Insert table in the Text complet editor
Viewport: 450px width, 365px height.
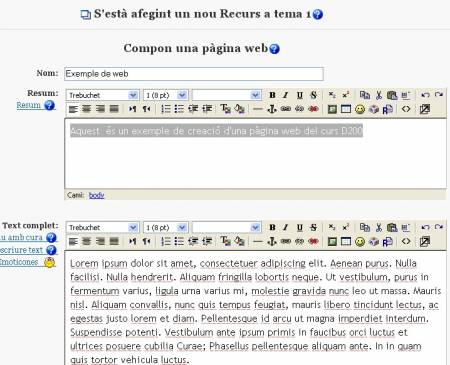click(x=346, y=241)
